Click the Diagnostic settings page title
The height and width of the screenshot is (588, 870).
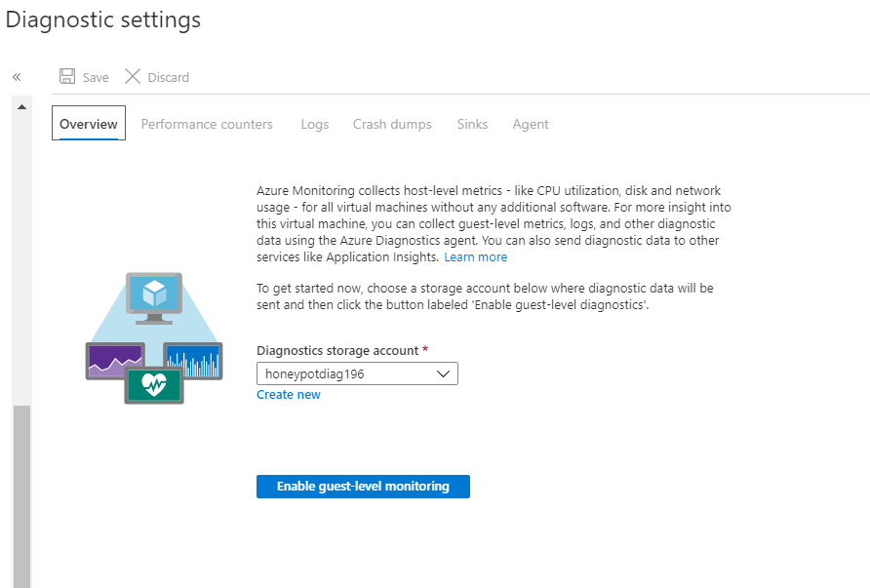tap(102, 19)
